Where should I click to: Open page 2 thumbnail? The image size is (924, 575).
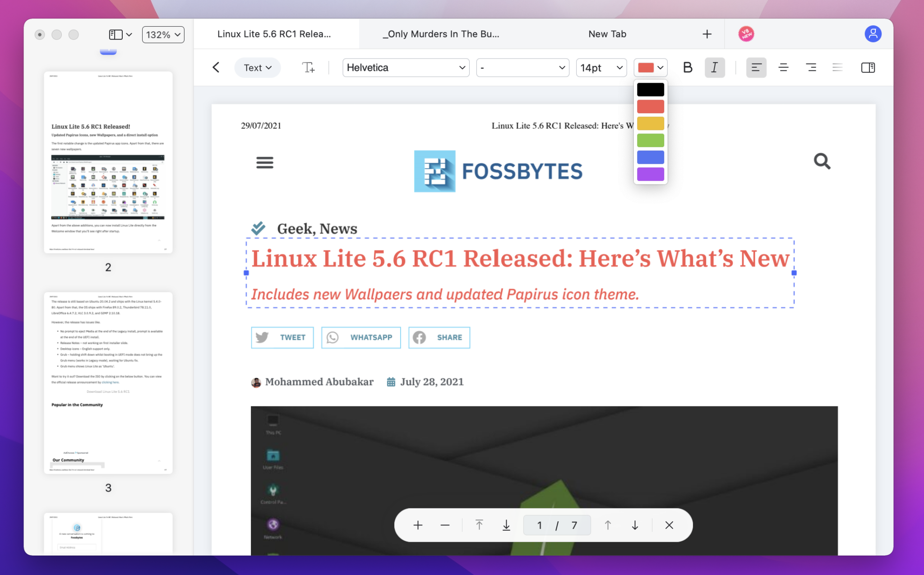[108, 162]
